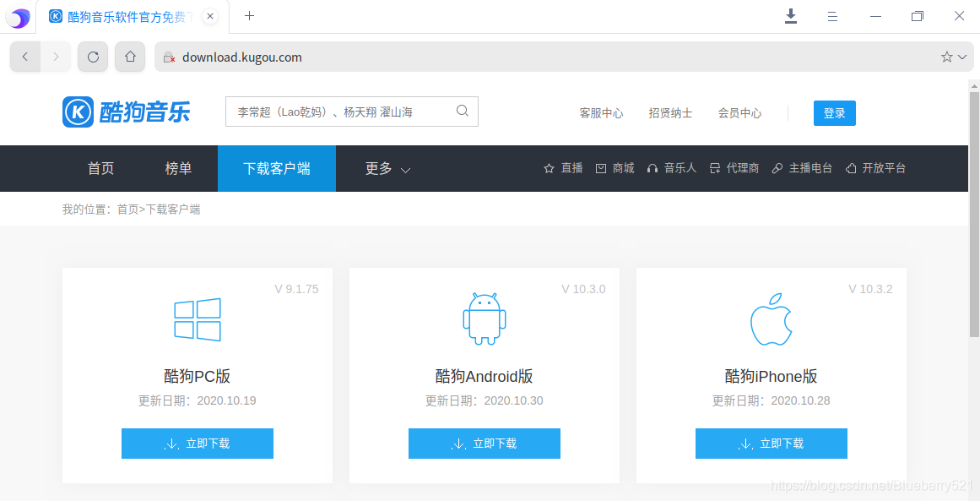Open 客服中心 link

tap(601, 113)
